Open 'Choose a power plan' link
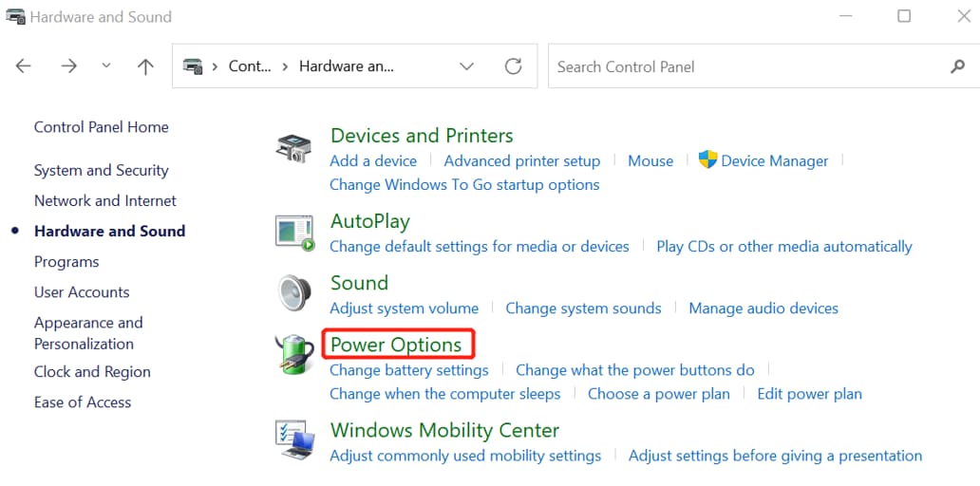 tap(659, 394)
